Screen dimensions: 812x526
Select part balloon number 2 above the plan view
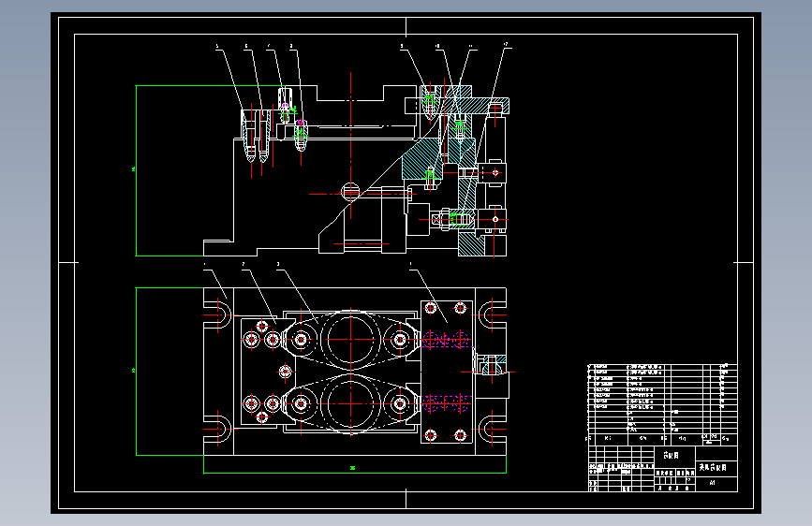244,264
